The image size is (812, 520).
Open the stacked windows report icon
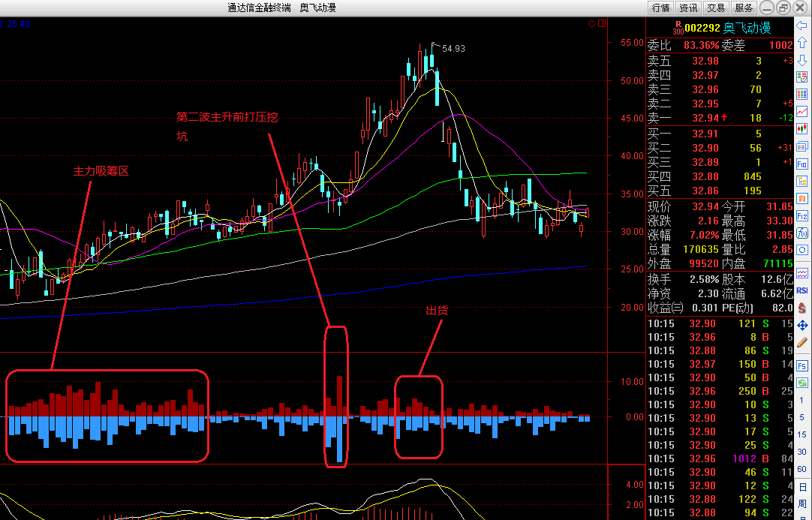click(802, 146)
